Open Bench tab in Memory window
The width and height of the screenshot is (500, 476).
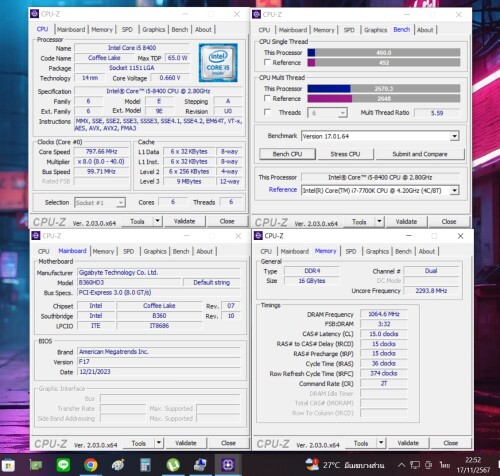tap(403, 251)
